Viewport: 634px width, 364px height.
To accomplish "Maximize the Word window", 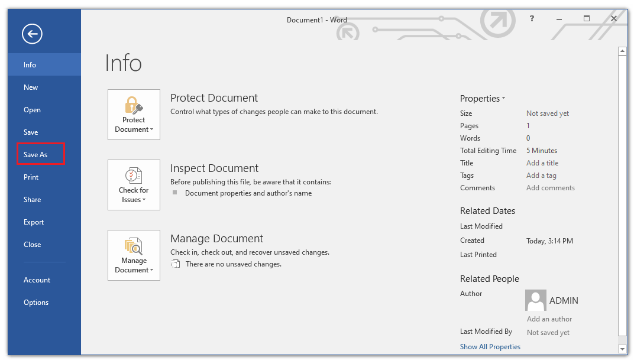I will (x=586, y=18).
